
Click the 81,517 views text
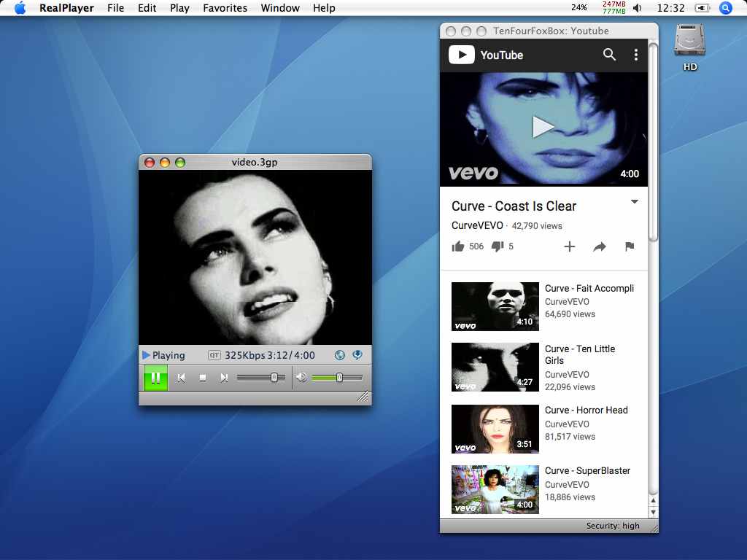[570, 437]
